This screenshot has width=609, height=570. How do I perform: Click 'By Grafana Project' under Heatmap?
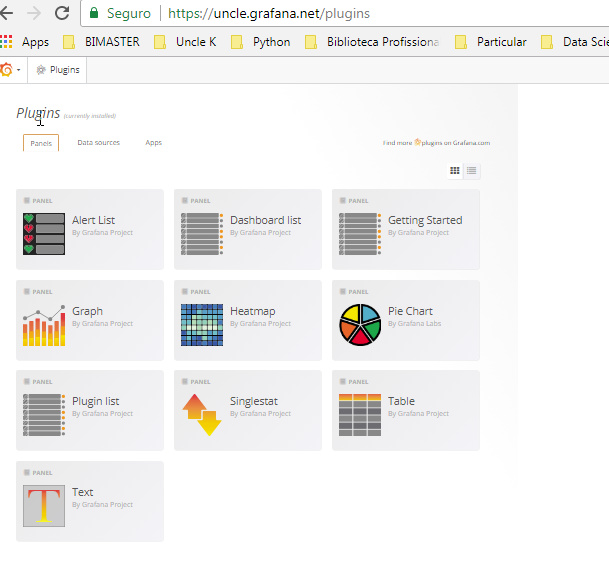click(260, 323)
